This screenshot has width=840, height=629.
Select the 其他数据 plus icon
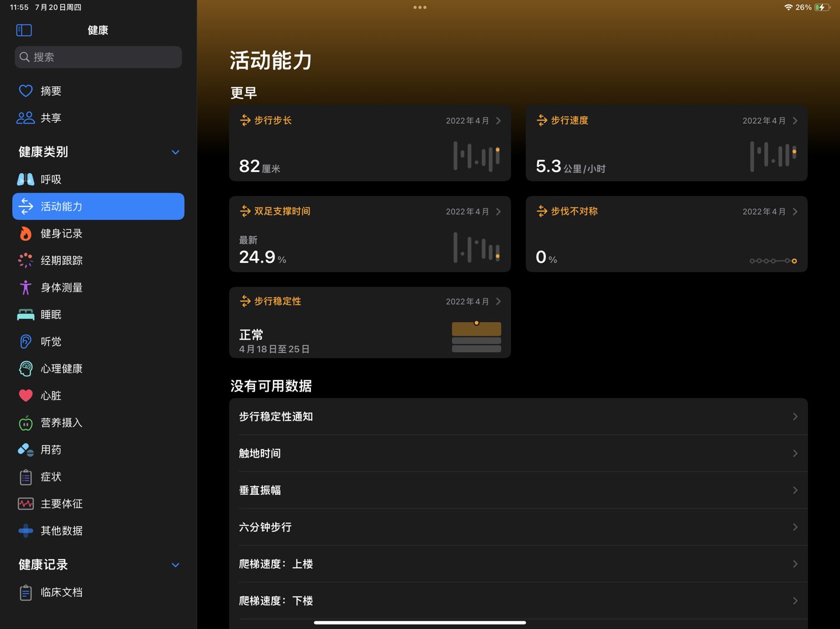26,531
